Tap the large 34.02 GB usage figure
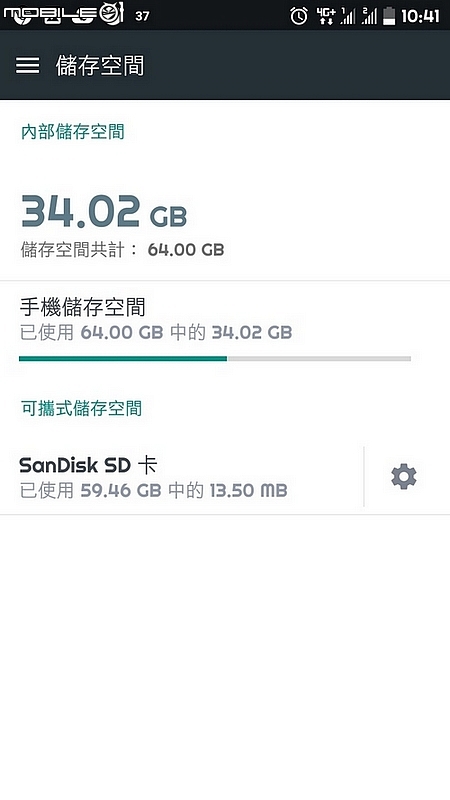Screen dimensions: 450x800 [104, 212]
